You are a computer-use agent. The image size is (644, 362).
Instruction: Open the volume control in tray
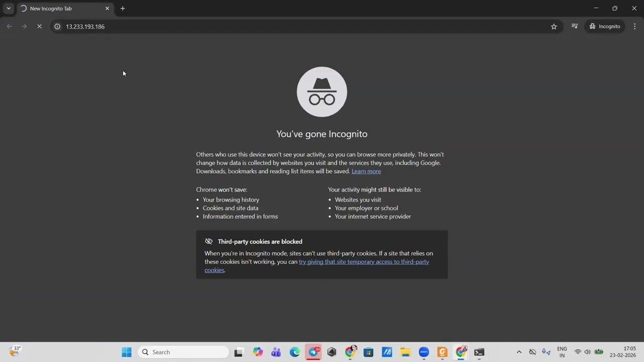point(587,352)
